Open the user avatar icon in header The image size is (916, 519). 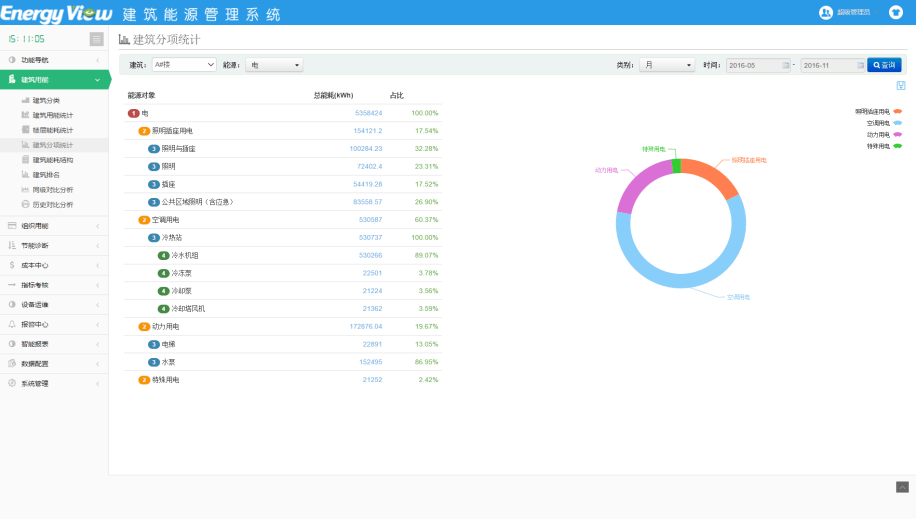coord(825,12)
